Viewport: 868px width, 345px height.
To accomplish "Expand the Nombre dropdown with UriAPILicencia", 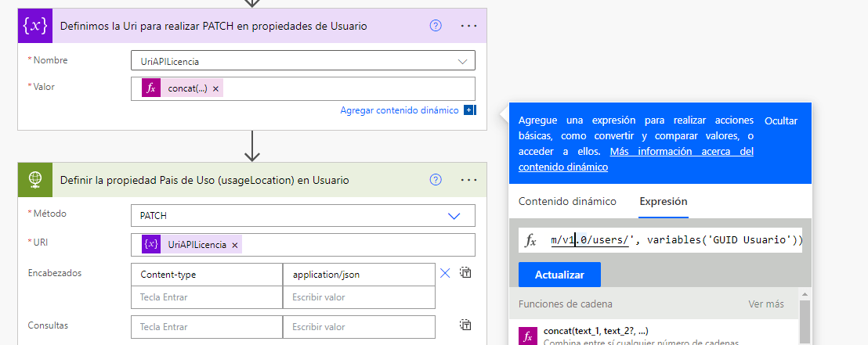I will tap(461, 60).
